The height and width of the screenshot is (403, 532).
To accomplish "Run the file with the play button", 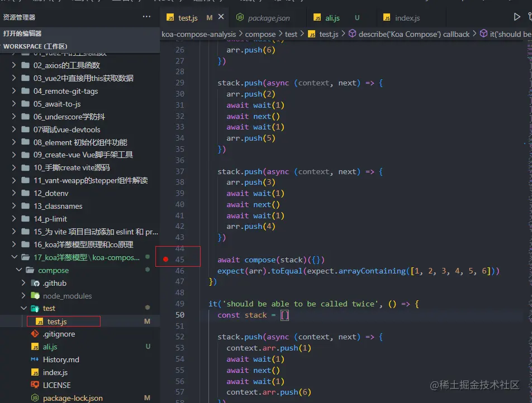I will tap(516, 17).
